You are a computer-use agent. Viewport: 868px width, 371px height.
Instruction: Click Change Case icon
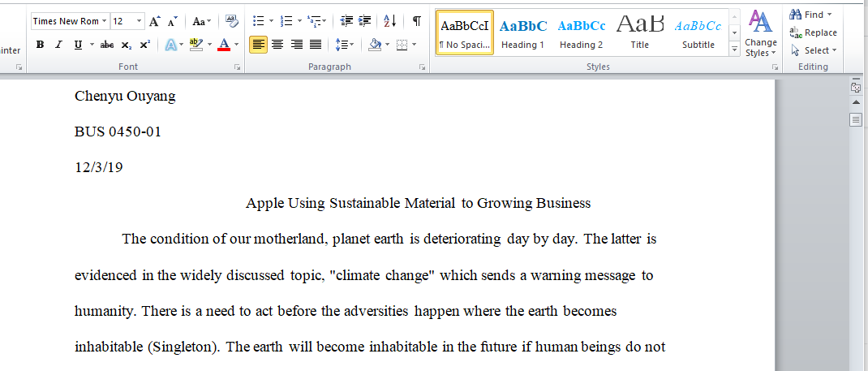click(201, 21)
